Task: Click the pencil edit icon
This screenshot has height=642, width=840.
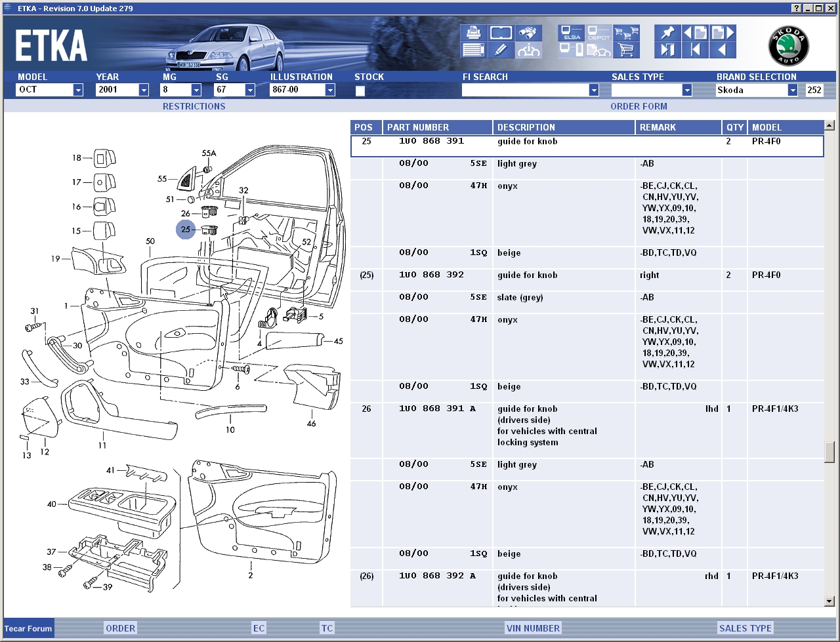Action: point(501,50)
